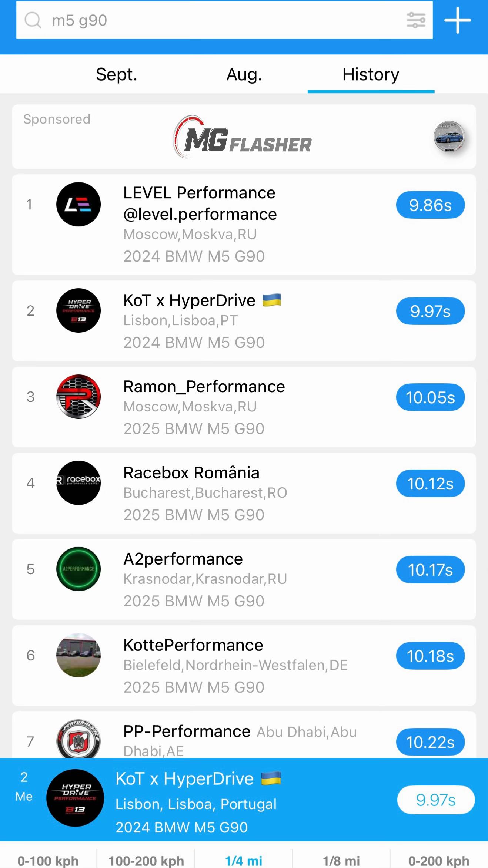Viewport: 488px width, 868px height.
Task: Select the 1/8 mi category
Action: click(x=341, y=860)
